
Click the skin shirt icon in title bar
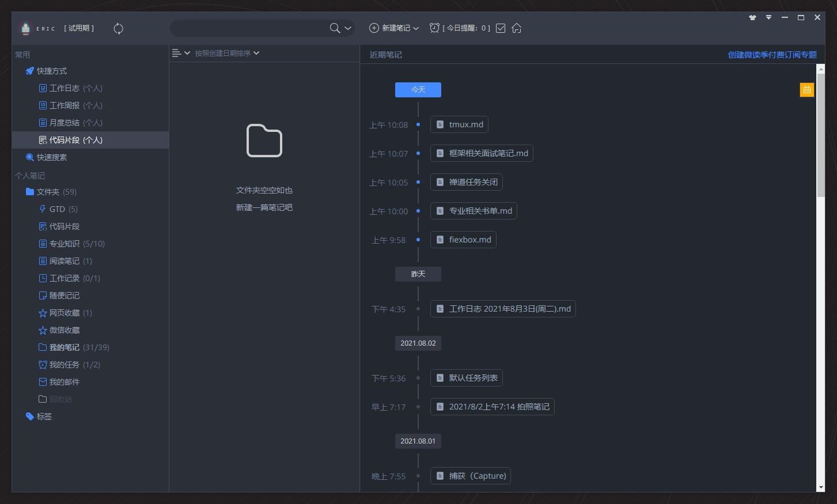tap(752, 17)
